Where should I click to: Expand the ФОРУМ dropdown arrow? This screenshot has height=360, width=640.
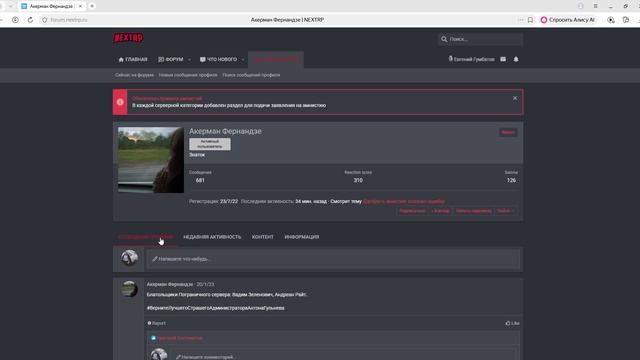(189, 60)
